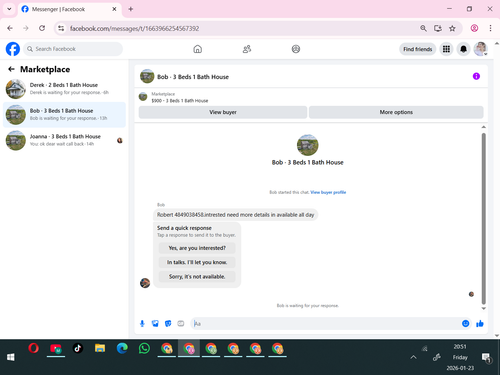Select Bob - 3 Beds 1 Bath House conversation

pos(64,114)
